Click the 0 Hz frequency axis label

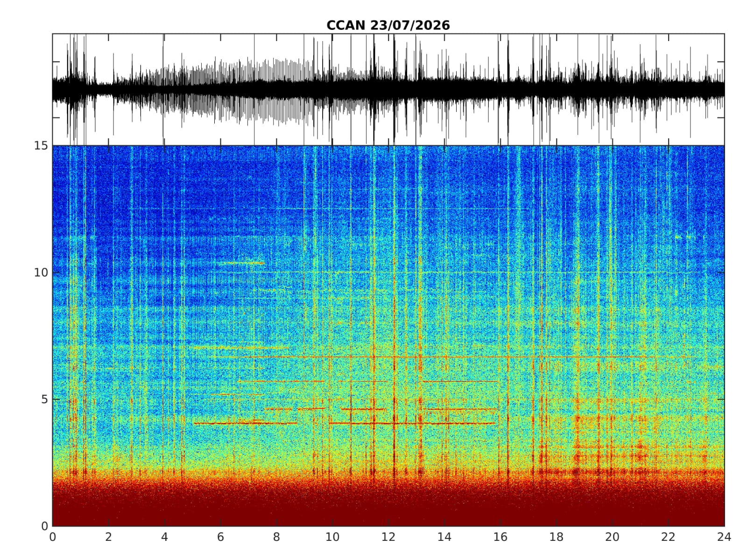(x=45, y=526)
